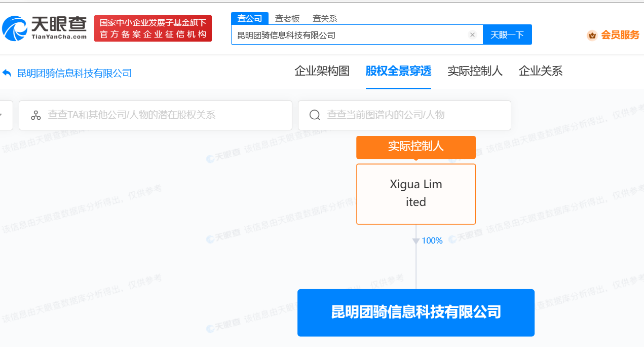Go back using the blue arrow icon
The width and height of the screenshot is (644, 347).
click(7, 73)
